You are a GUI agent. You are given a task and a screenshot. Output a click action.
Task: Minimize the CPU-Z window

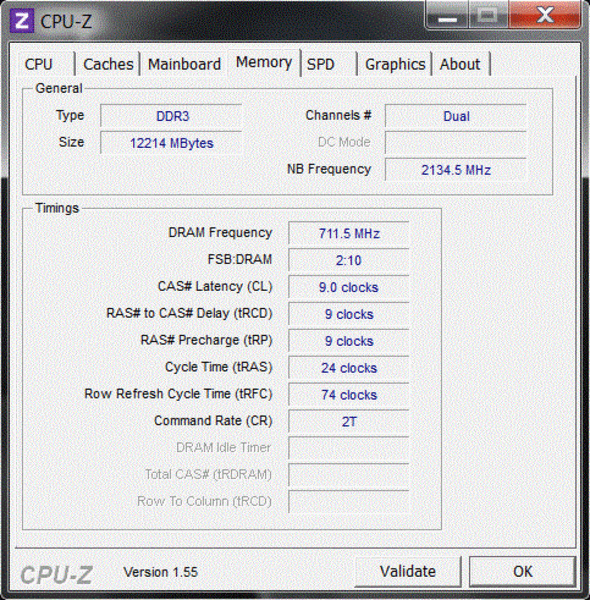click(447, 15)
